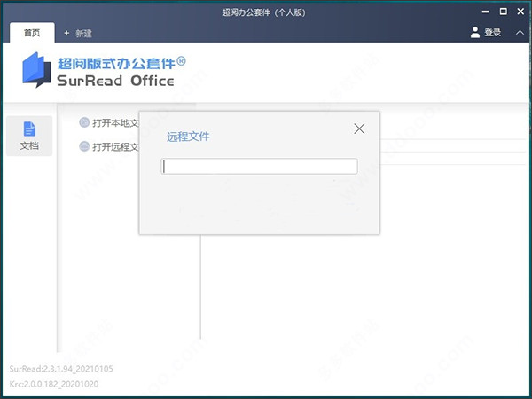This screenshot has width=532, height=399.
Task: Click the user avatar icon beside 登录
Action: click(x=475, y=32)
